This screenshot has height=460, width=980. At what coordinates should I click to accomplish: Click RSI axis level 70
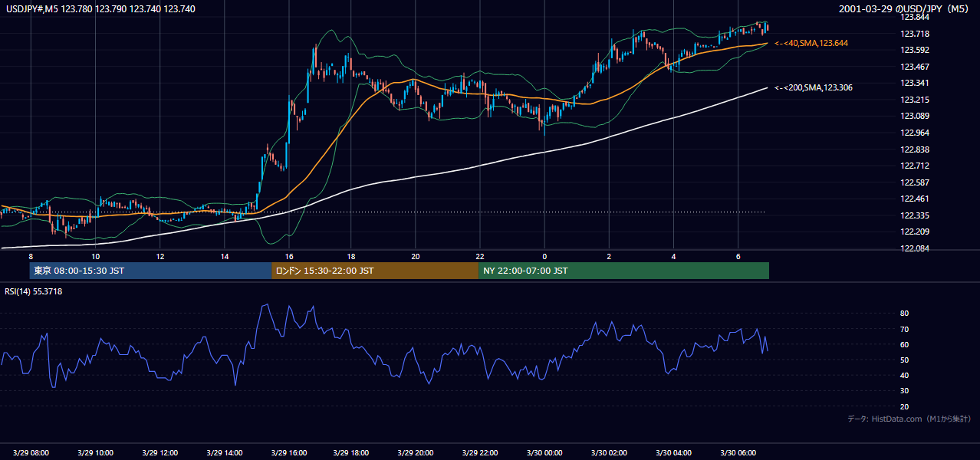[905, 329]
